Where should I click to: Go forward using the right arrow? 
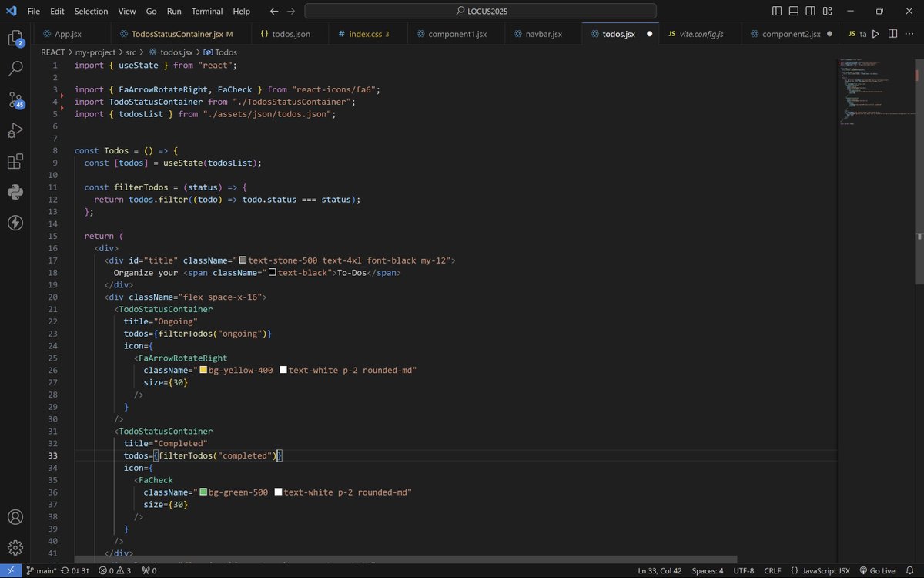click(291, 12)
